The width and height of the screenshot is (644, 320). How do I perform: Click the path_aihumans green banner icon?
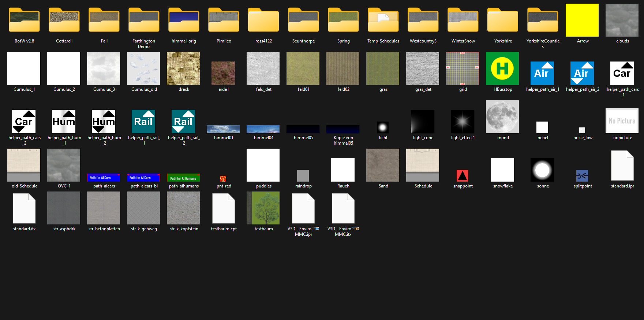point(183,178)
